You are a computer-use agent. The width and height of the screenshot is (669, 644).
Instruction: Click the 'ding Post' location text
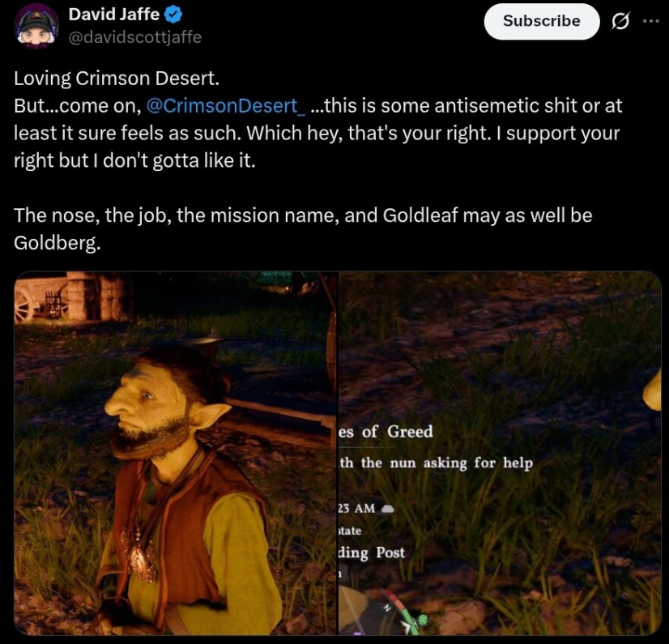click(372, 552)
